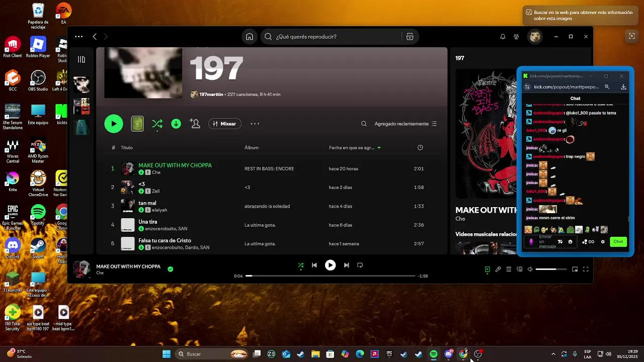Open Spotify from the taskbar
This screenshot has width=644, height=362.
click(x=434, y=354)
